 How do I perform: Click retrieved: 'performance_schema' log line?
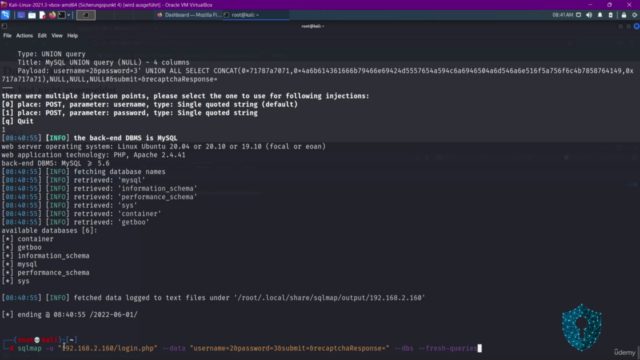(99, 197)
